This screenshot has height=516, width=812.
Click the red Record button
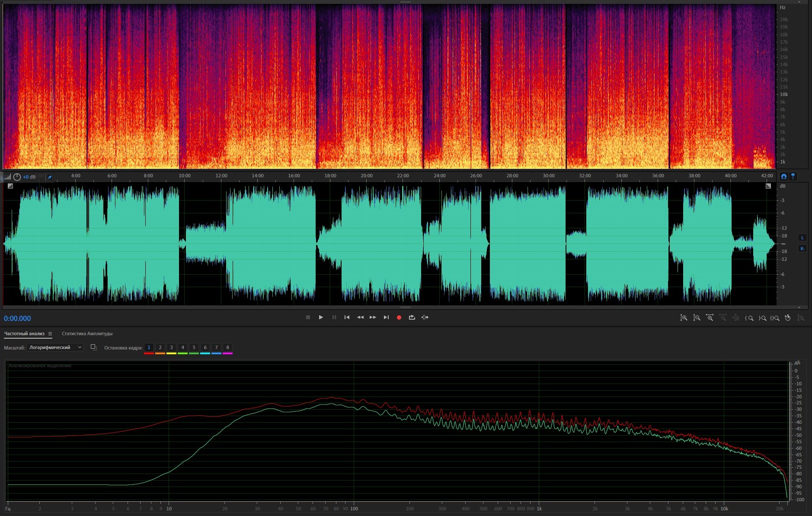point(399,317)
